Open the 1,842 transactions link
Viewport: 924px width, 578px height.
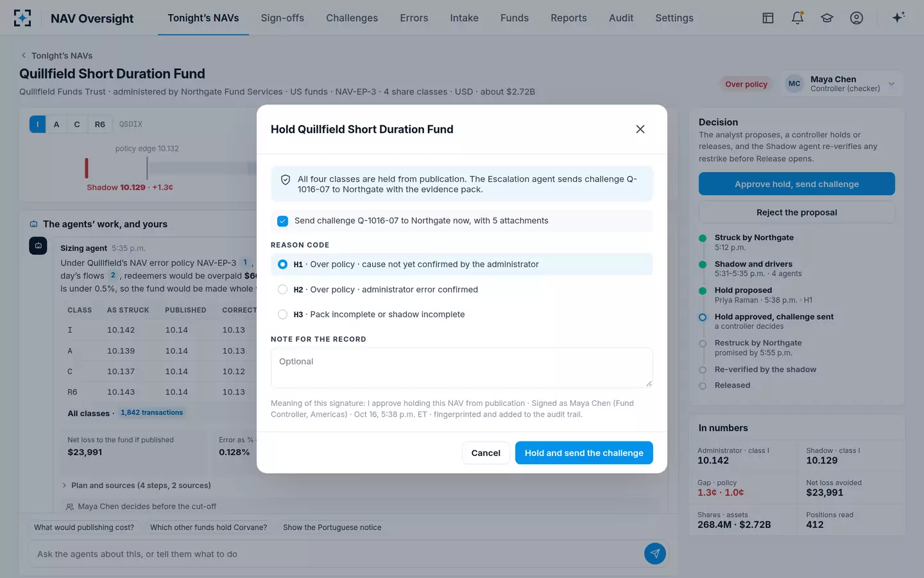click(x=151, y=413)
